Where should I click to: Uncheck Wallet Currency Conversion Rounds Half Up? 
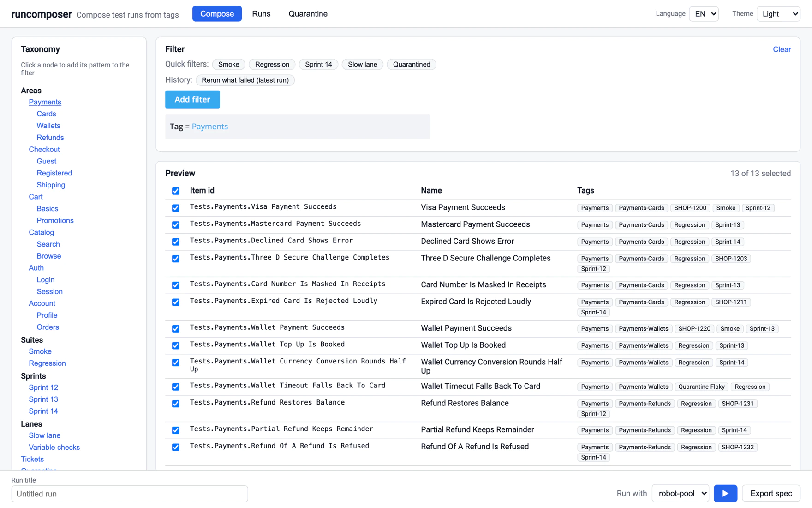point(176,363)
